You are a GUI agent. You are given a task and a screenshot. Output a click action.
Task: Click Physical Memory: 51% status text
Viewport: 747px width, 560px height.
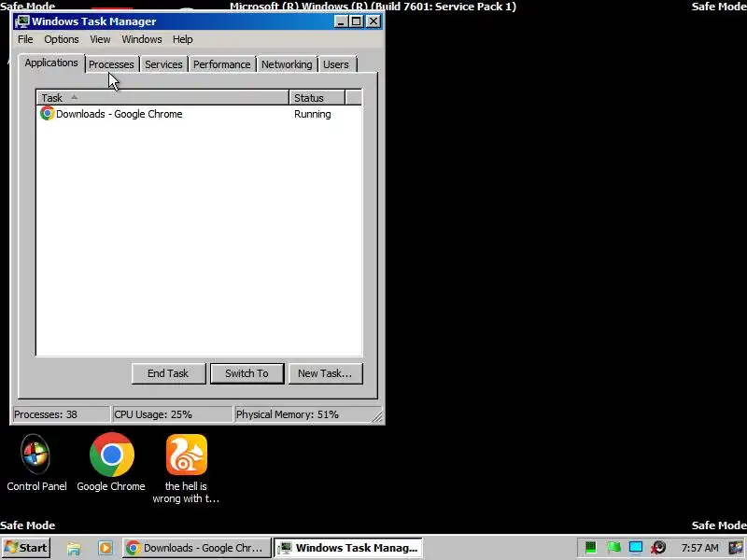288,414
